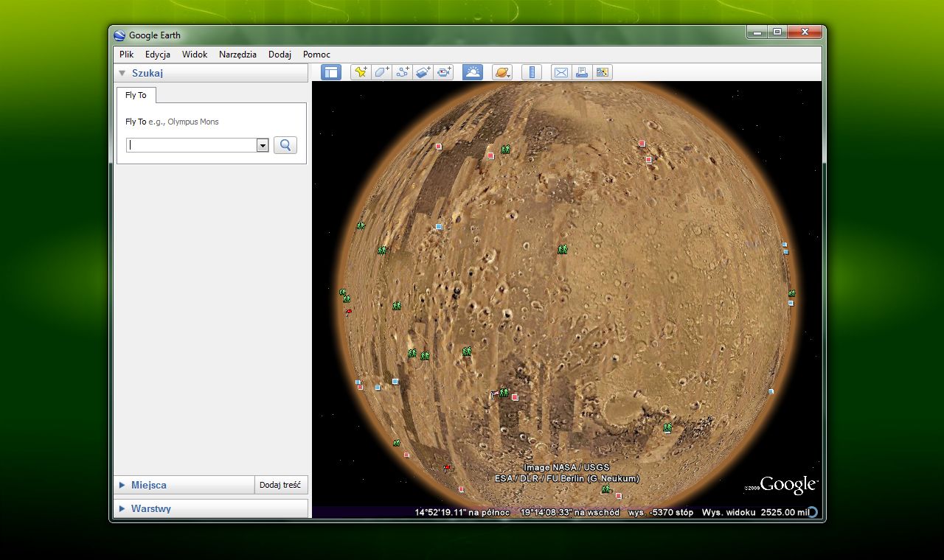This screenshot has width=944, height=560.
Task: Click the white flag marker on Mars
Action: (x=493, y=396)
